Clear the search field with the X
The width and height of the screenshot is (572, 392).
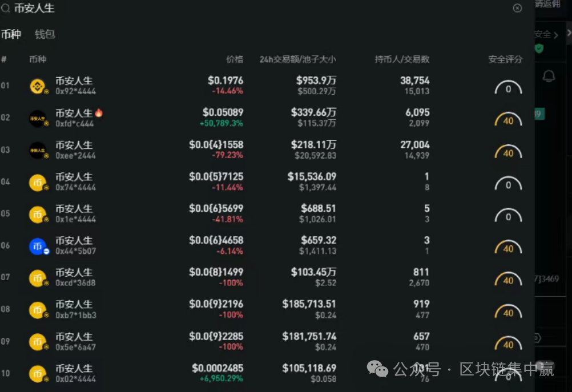(517, 8)
